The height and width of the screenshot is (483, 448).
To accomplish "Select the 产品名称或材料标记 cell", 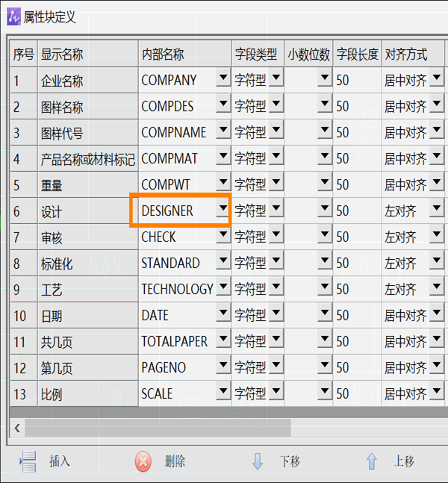I will point(88,159).
